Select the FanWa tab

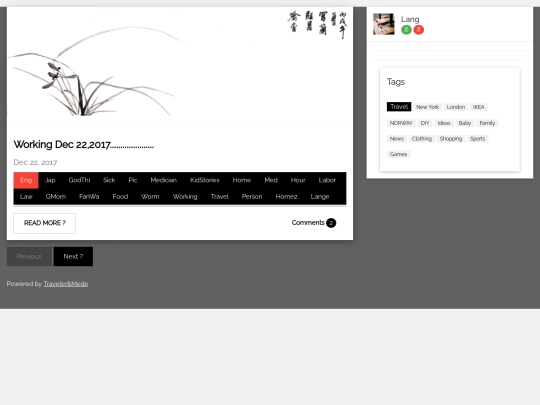(89, 197)
